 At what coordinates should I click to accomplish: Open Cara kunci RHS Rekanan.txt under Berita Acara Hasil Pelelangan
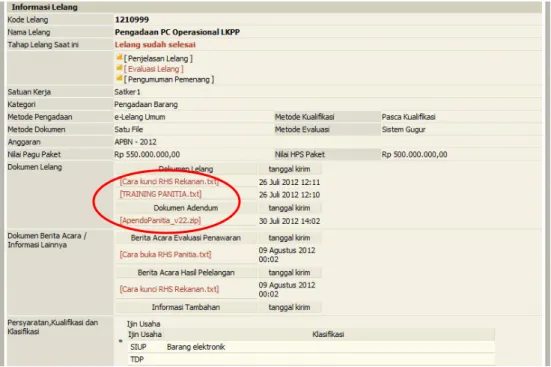pyautogui.click(x=169, y=289)
